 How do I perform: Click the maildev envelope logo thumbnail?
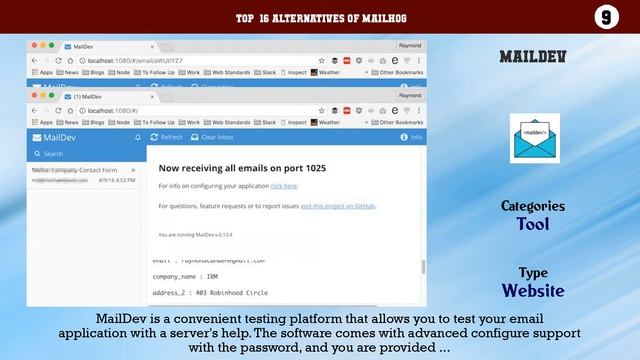[535, 138]
